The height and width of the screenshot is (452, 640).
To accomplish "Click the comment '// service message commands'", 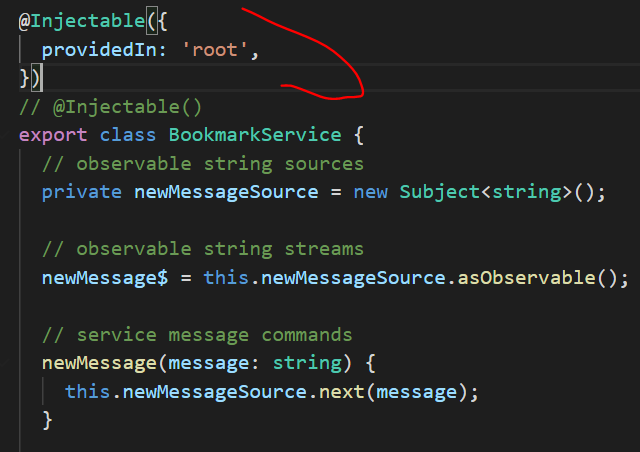I will 197,335.
